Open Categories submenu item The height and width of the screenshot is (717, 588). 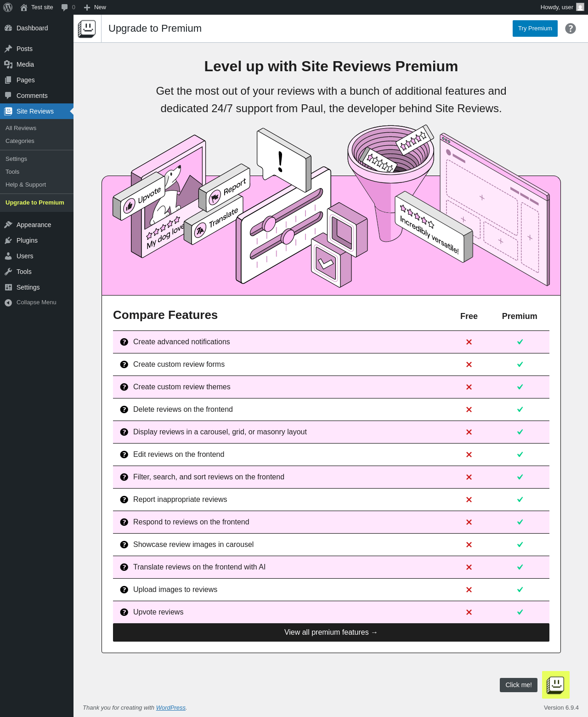[37, 141]
